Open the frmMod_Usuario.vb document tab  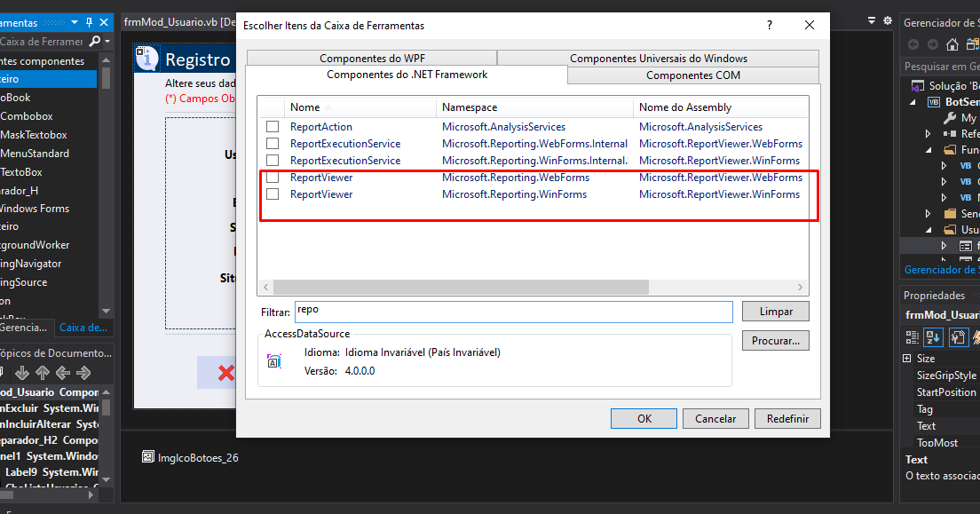178,22
